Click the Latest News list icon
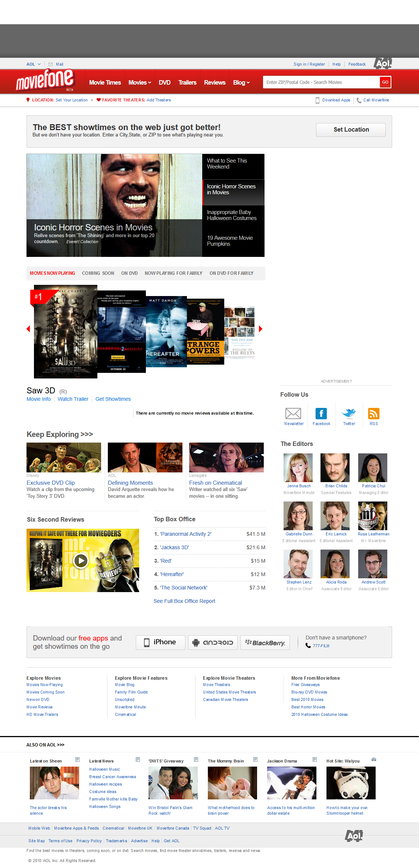This screenshot has width=419, height=868. point(138,759)
